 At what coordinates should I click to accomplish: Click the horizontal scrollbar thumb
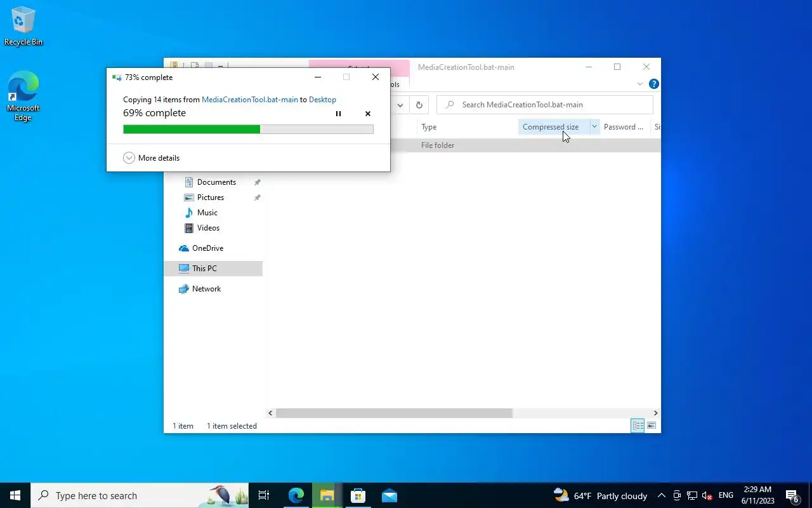[394, 413]
